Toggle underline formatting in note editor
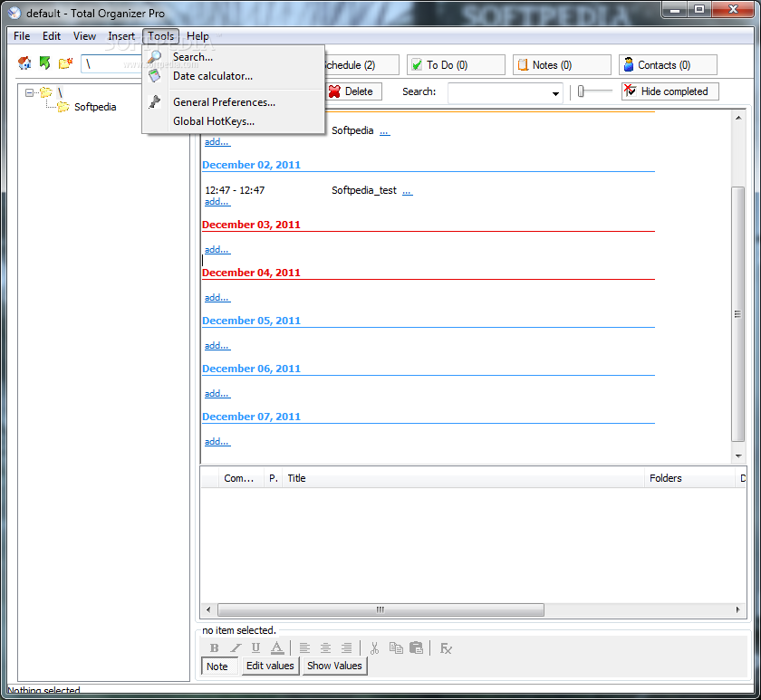 (x=255, y=648)
